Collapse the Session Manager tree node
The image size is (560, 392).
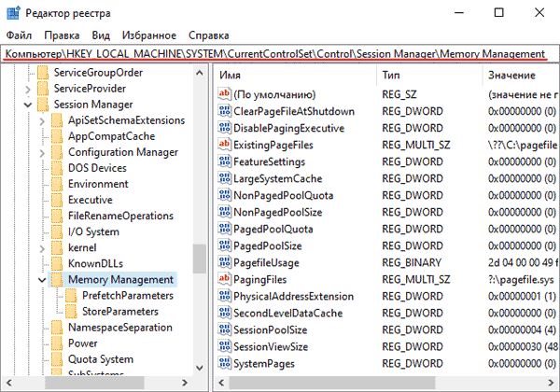point(28,105)
